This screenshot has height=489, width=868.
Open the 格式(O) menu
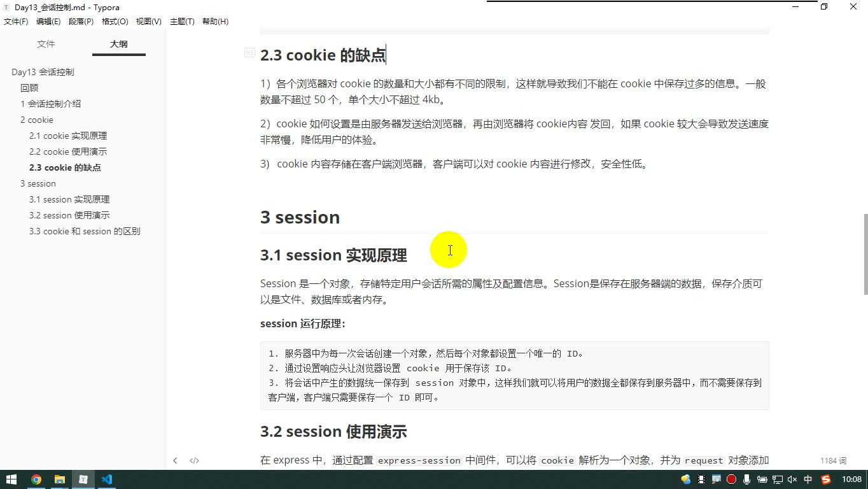115,22
